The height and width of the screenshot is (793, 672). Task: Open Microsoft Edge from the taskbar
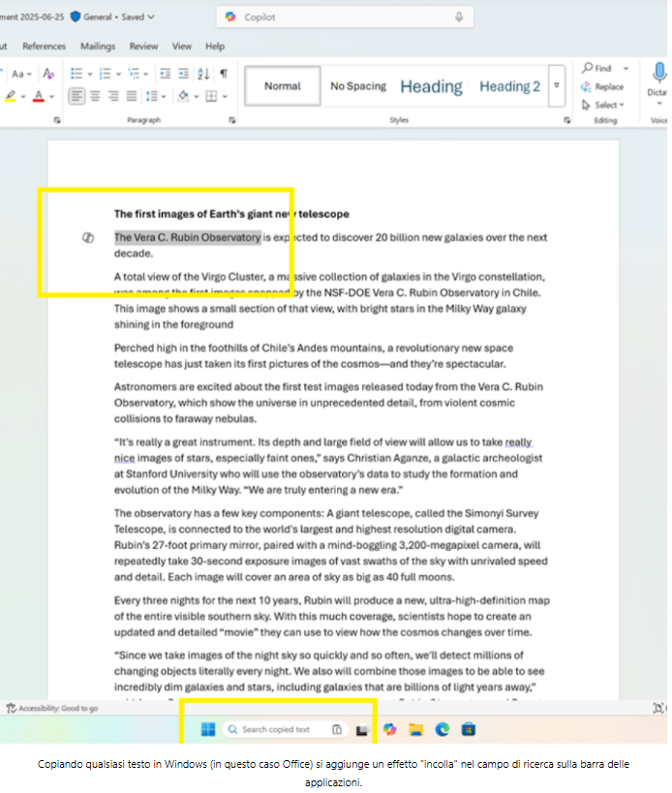pyautogui.click(x=443, y=729)
